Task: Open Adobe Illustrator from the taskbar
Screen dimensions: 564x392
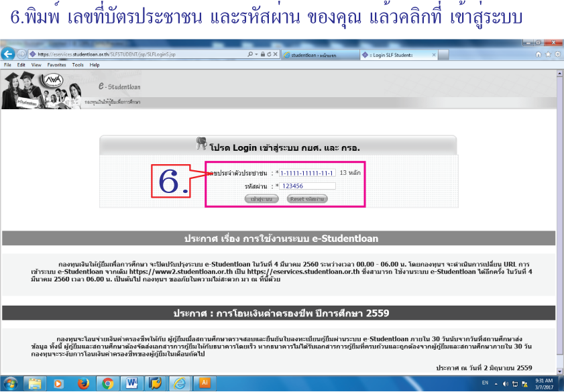Action: pyautogui.click(x=205, y=384)
